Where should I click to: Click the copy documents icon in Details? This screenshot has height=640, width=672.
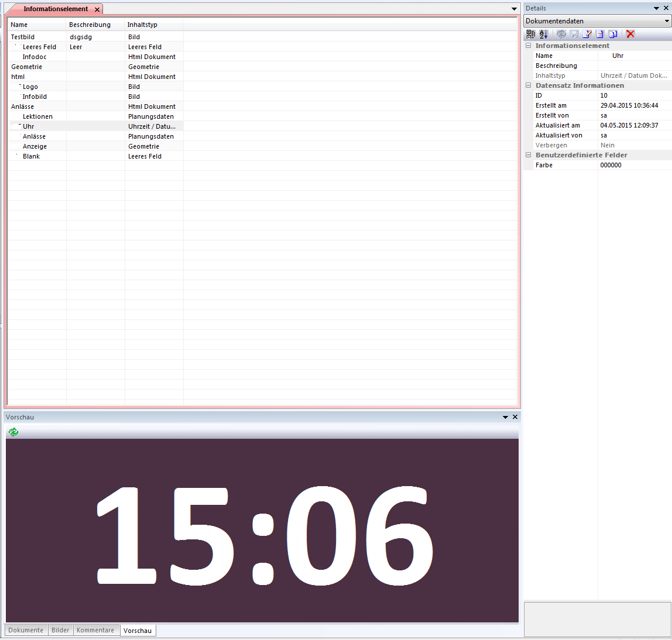[613, 34]
